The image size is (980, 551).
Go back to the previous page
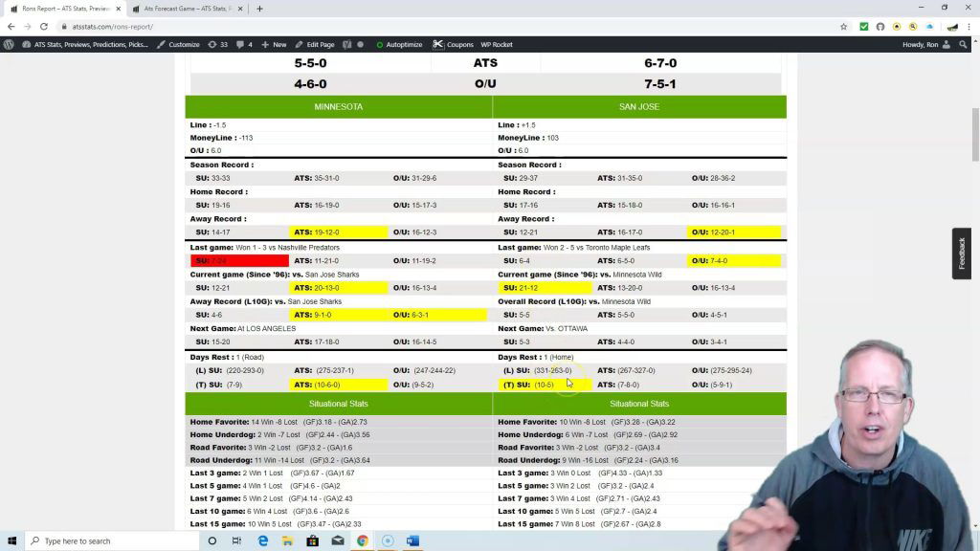click(11, 26)
